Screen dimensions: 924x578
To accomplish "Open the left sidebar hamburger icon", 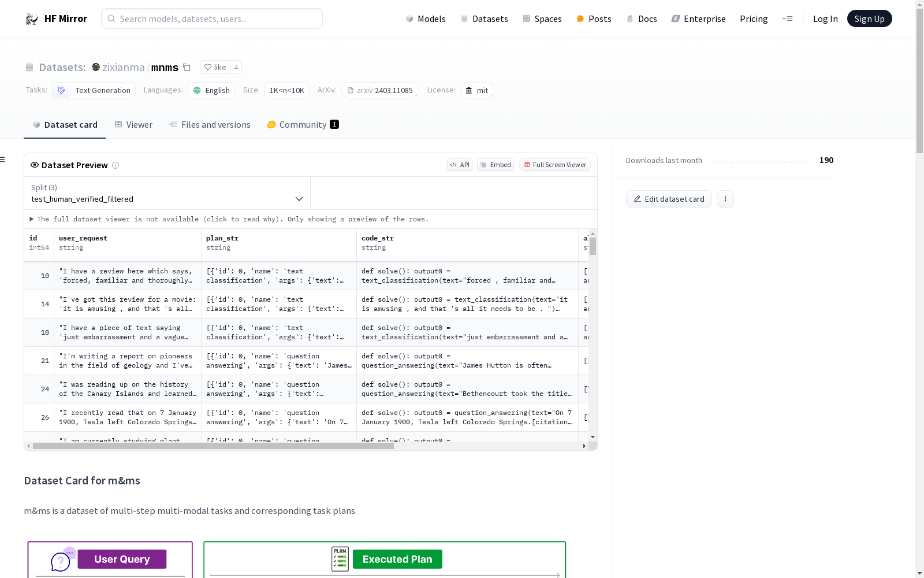I will (2, 160).
